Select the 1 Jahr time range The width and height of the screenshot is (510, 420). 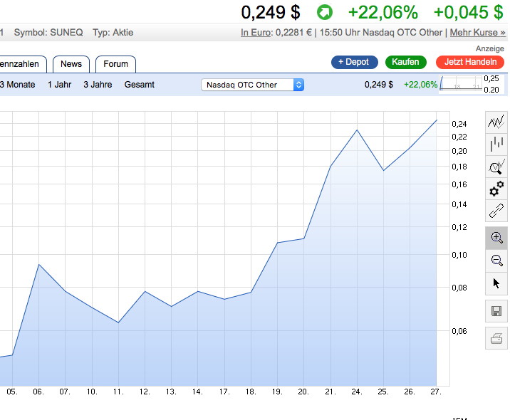pyautogui.click(x=60, y=85)
